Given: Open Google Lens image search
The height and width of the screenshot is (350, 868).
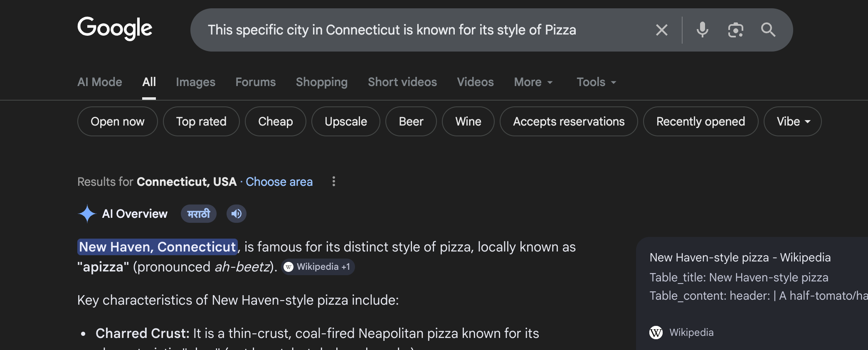Looking at the screenshot, I should click(x=736, y=30).
